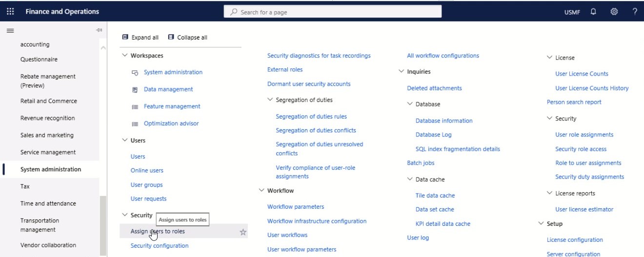644x257 pixels.
Task: Collapse the License group
Action: pyautogui.click(x=550, y=58)
